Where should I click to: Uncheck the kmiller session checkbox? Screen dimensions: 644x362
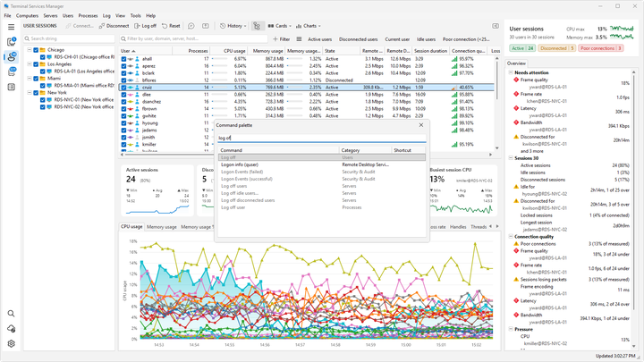(x=123, y=145)
